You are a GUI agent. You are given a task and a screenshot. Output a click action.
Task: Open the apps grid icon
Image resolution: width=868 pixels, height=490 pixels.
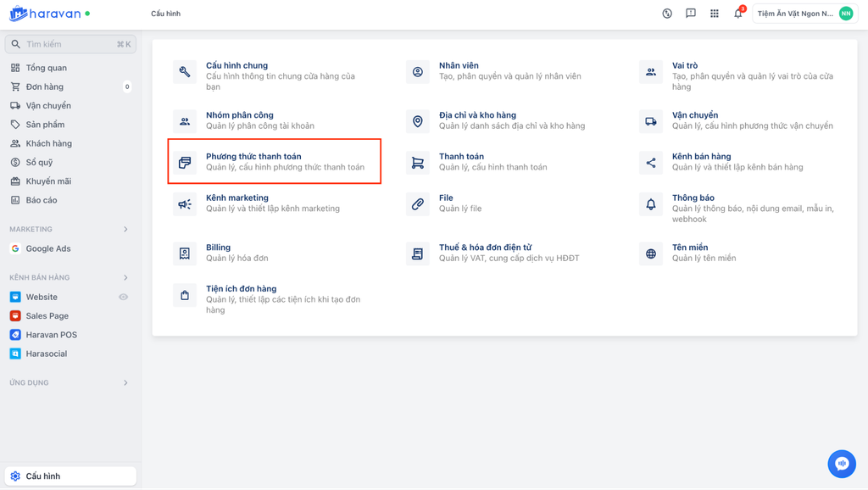(x=715, y=14)
